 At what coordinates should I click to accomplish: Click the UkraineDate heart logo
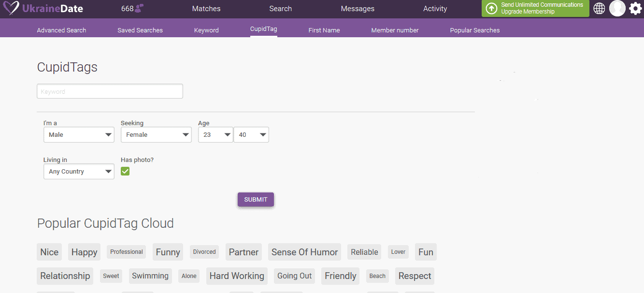coord(11,8)
